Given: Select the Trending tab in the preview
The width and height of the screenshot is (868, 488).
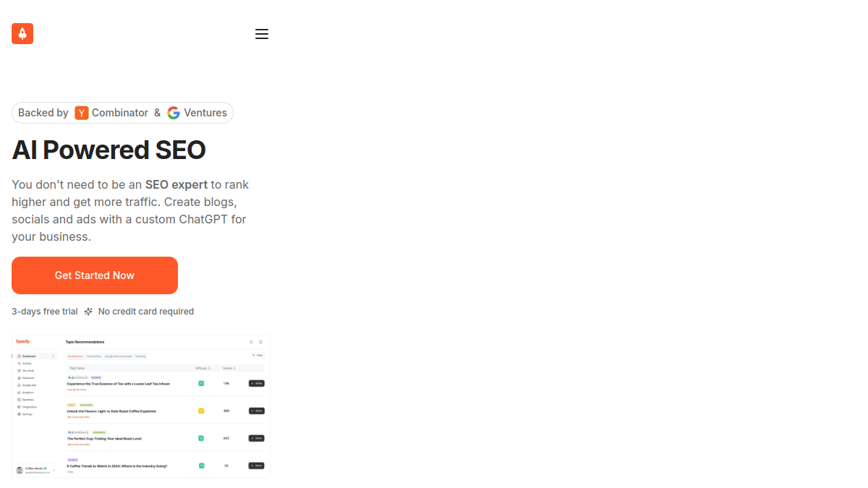Looking at the screenshot, I should (140, 356).
